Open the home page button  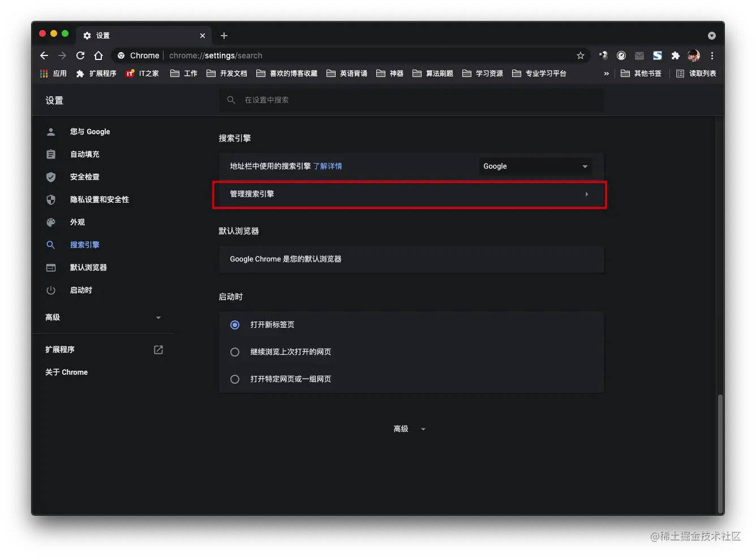click(x=98, y=55)
